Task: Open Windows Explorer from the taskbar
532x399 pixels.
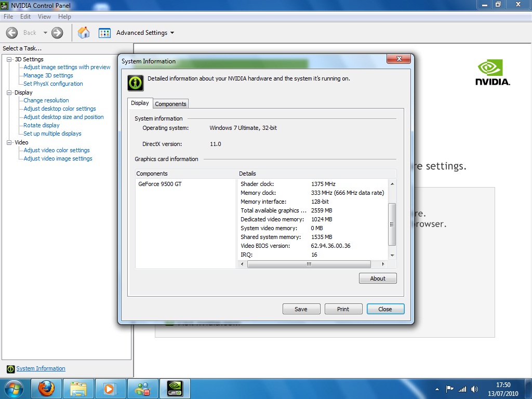Action: click(78, 389)
